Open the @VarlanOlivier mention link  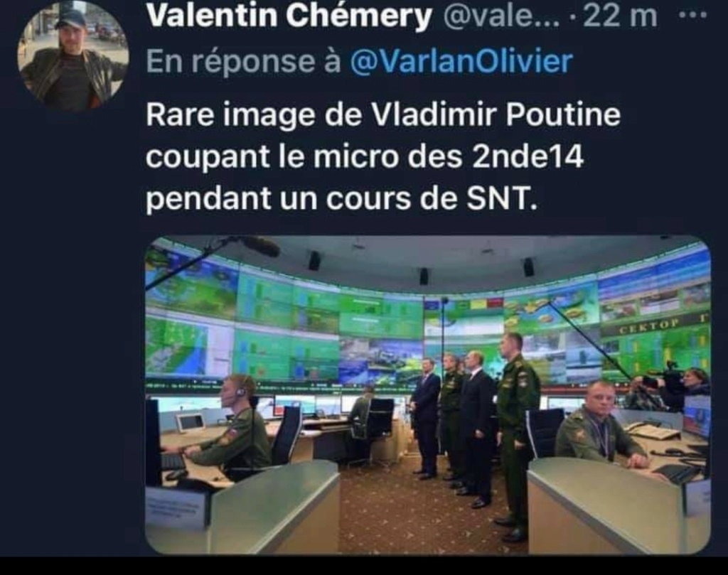pos(461,61)
